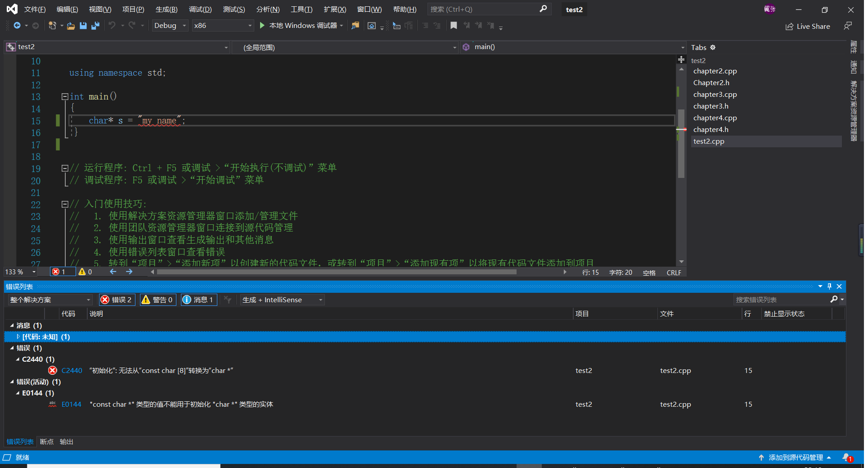Open chapter3.cpp from Tabs list
The width and height of the screenshot is (868, 468).
tap(715, 95)
